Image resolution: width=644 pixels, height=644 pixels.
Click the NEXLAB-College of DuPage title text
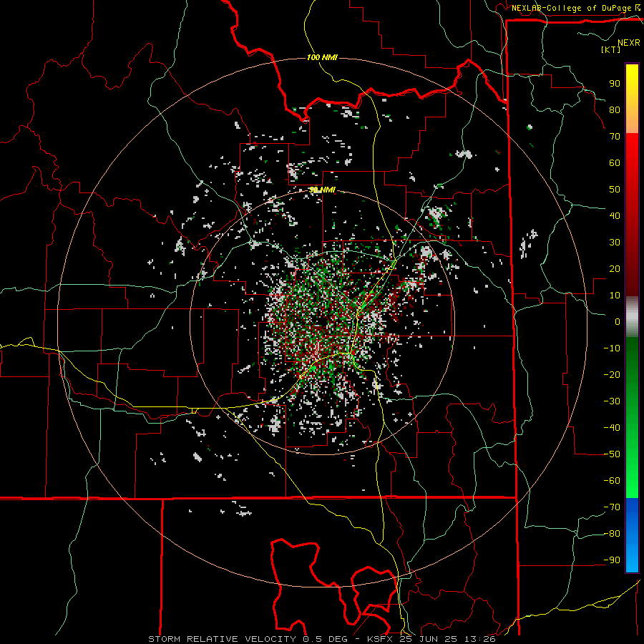(x=572, y=8)
